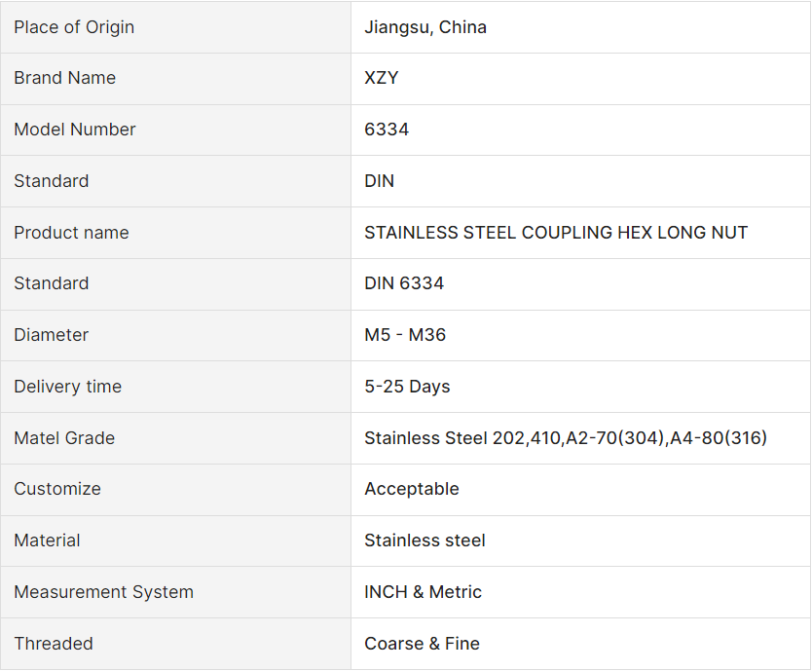The height and width of the screenshot is (671, 812).
Task: Click the 'Model Number' label
Action: [75, 130]
